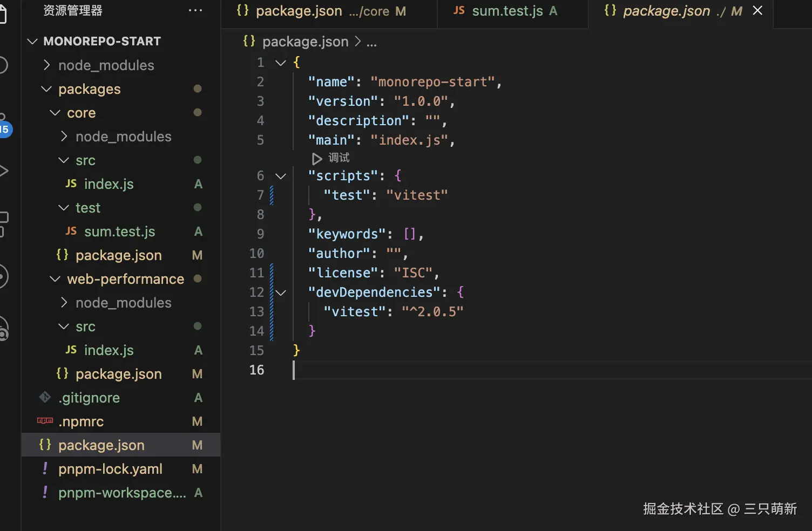Close the active package.json tab

(757, 10)
